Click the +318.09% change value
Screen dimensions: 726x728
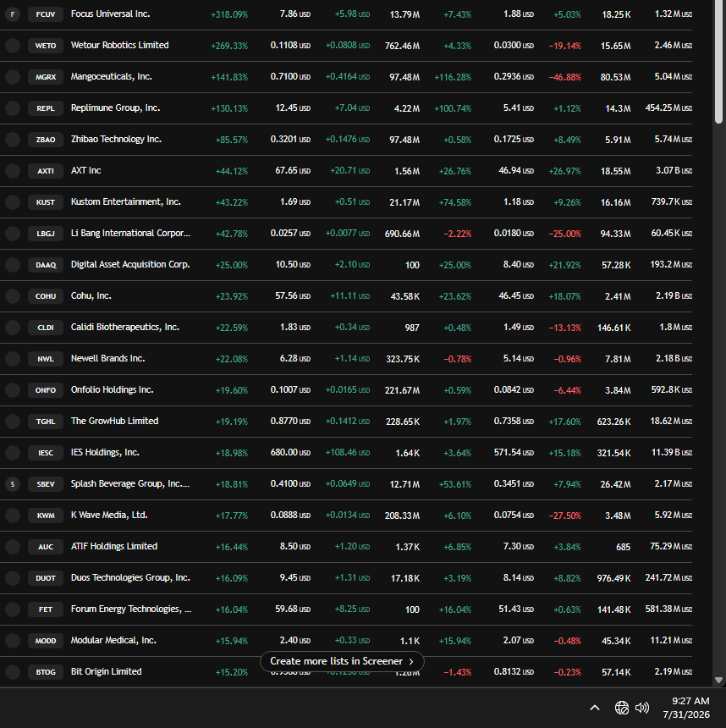[229, 15]
